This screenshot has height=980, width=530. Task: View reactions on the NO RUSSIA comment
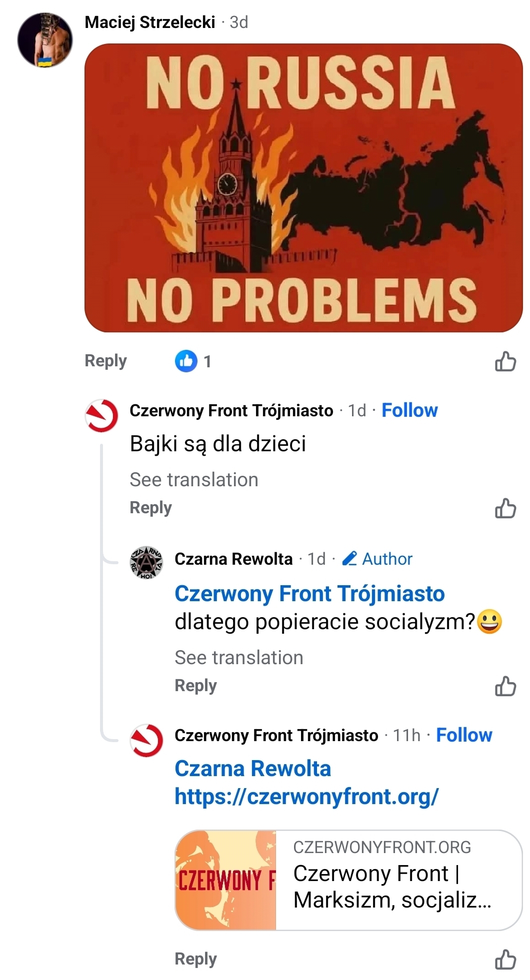point(193,361)
